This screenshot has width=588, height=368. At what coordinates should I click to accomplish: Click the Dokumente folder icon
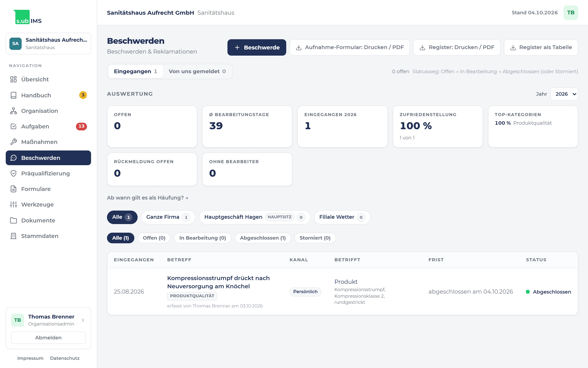click(x=13, y=220)
